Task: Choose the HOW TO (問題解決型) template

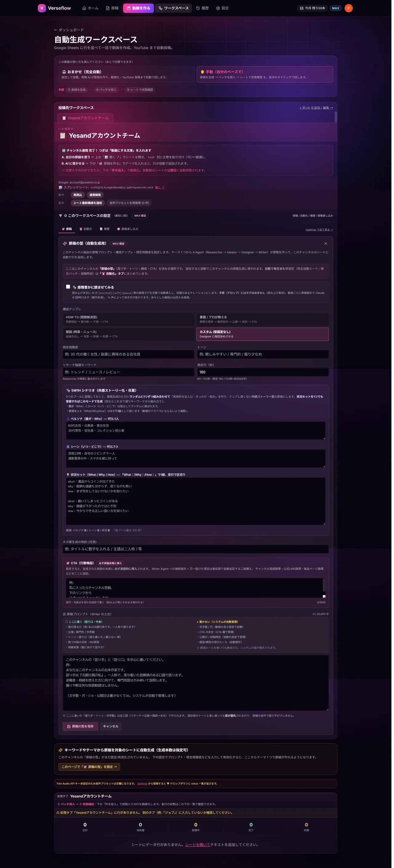Action: [128, 319]
